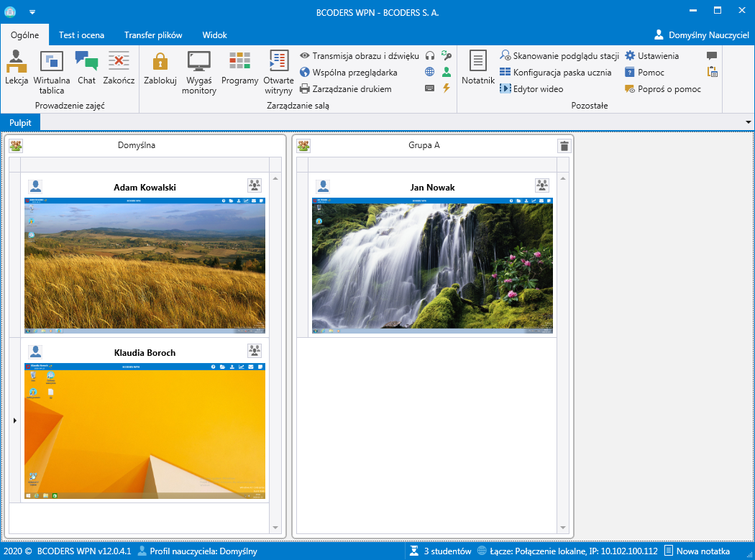Open Klaudia Boroch's screen thumbnail
Viewport: 755px width, 560px height.
click(x=145, y=431)
